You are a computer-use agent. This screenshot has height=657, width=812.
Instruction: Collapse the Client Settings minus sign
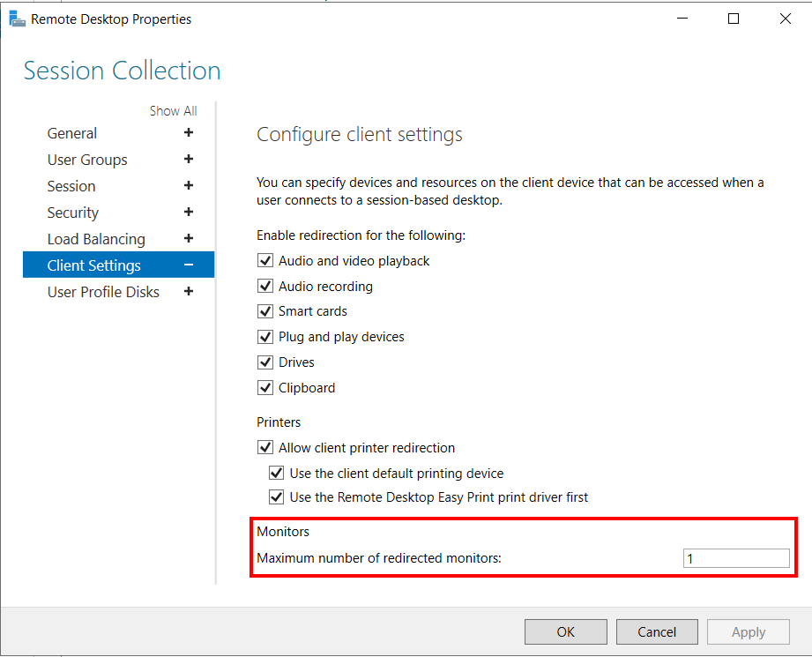click(189, 265)
